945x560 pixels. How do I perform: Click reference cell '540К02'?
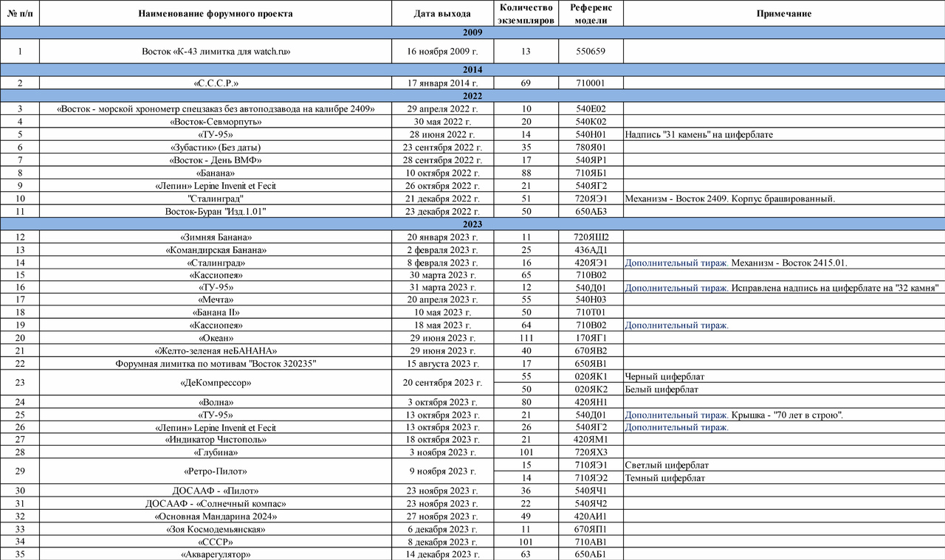click(x=591, y=121)
